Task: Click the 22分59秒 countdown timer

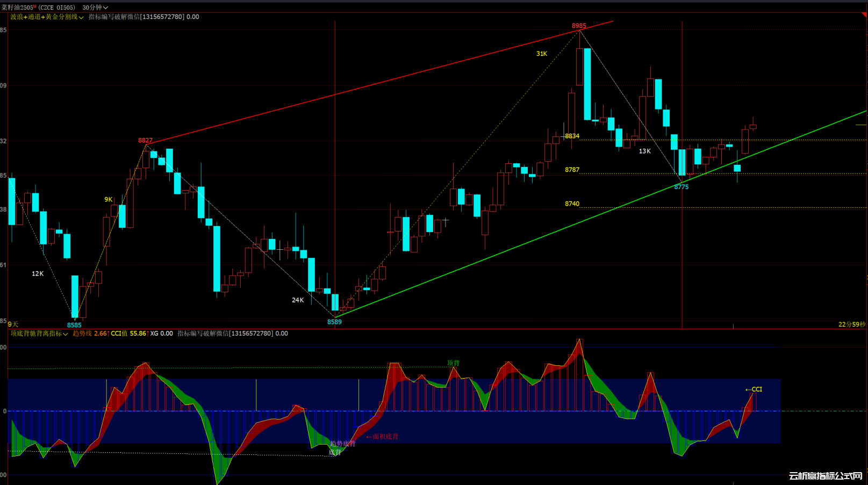Action: tap(852, 324)
